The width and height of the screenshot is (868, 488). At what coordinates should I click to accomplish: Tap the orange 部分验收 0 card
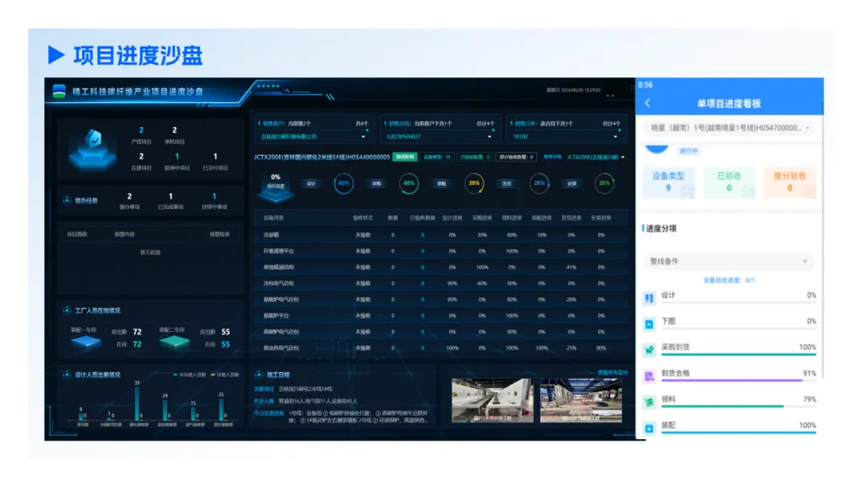tap(790, 182)
